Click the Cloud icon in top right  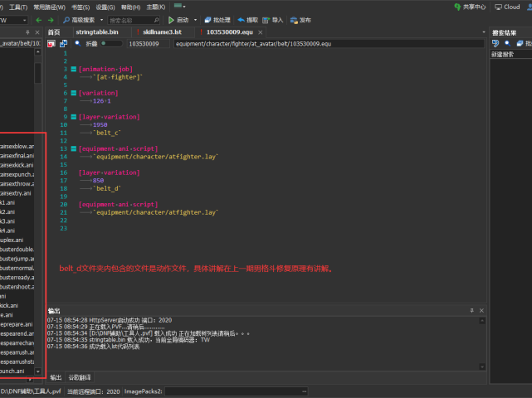pyautogui.click(x=507, y=7)
